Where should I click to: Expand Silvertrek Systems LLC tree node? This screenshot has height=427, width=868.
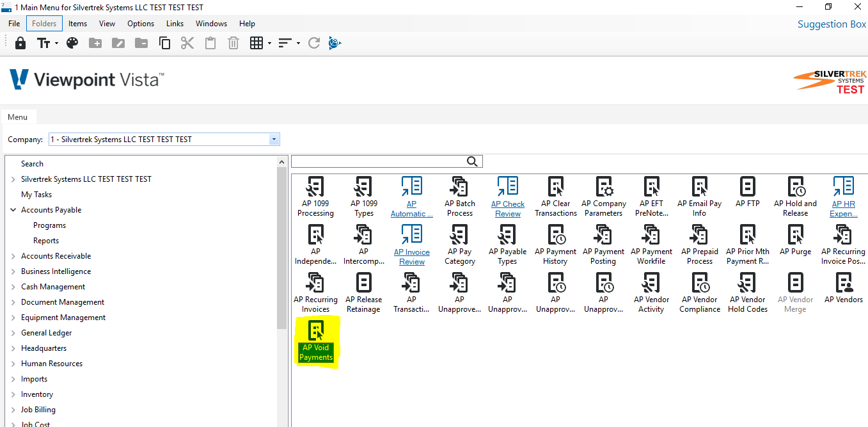pyautogui.click(x=13, y=179)
